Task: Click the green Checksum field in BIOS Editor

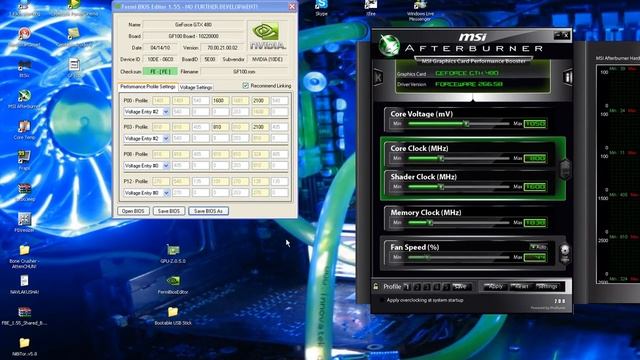Action: tap(160, 71)
